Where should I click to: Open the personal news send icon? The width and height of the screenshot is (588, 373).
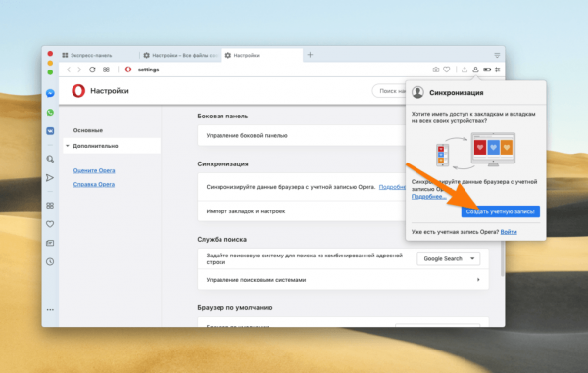point(50,177)
